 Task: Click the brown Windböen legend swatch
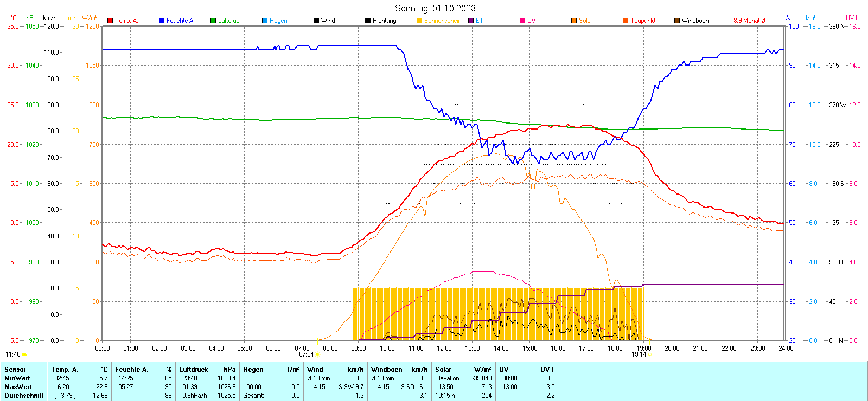click(677, 21)
